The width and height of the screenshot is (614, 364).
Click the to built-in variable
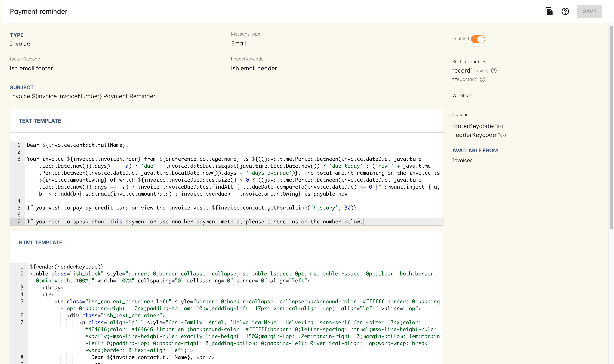pos(455,80)
